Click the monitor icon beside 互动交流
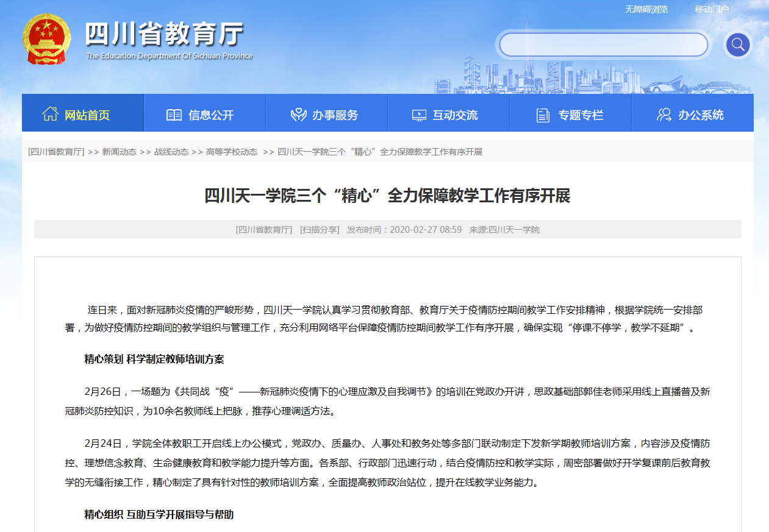The height and width of the screenshot is (532, 769). [x=419, y=115]
